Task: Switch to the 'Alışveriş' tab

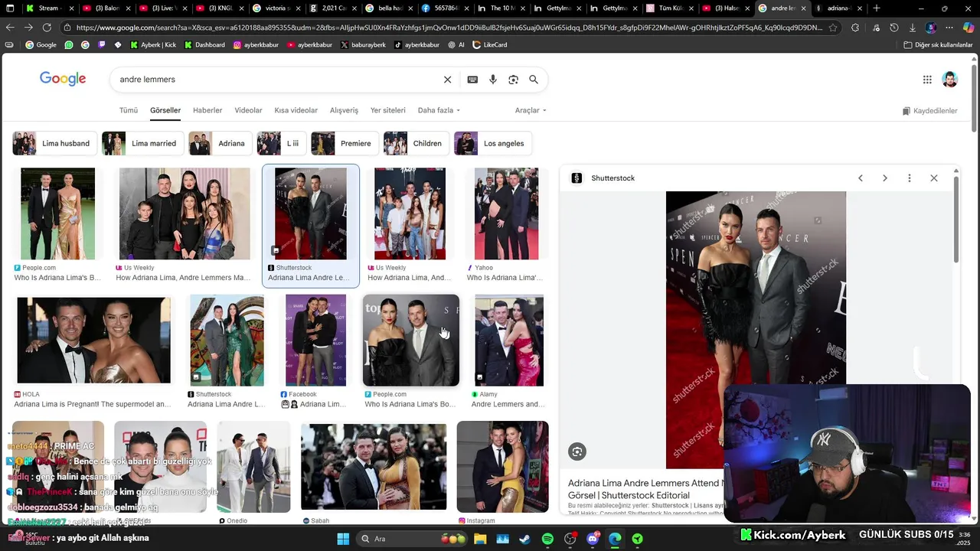Action: [x=344, y=110]
